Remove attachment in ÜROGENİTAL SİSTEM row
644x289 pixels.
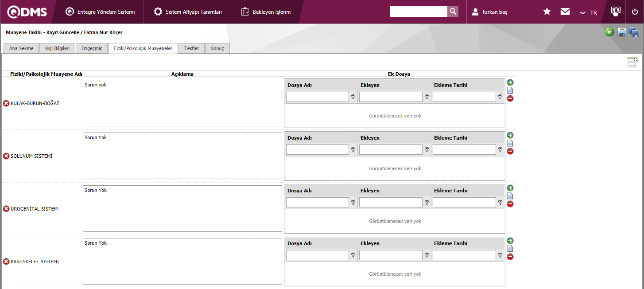pos(510,204)
